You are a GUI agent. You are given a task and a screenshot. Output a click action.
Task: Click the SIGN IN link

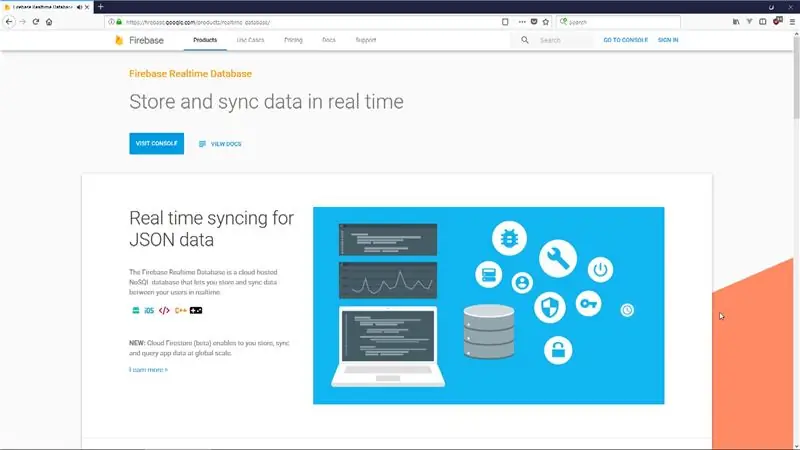coord(668,40)
